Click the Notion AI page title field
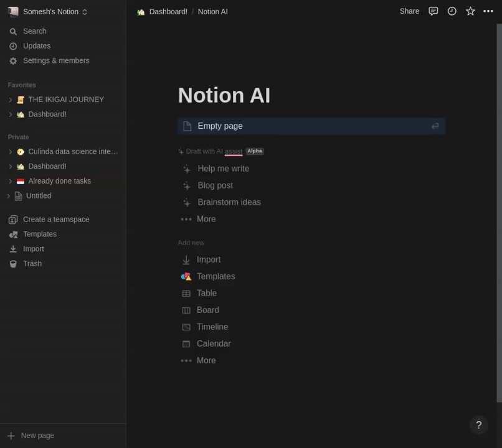Viewport: 502px width, 448px height. [x=224, y=95]
